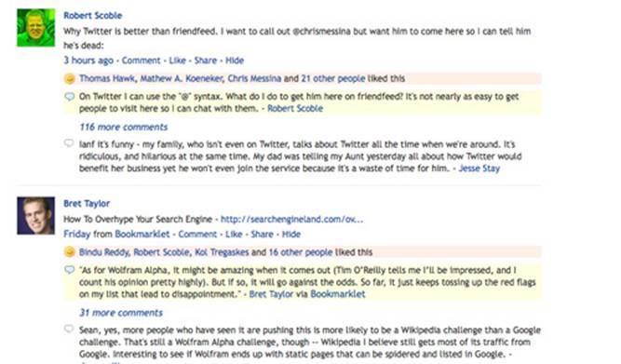Click the smiley like icon on Scoble's post
This screenshot has height=364, width=621.
pos(69,78)
